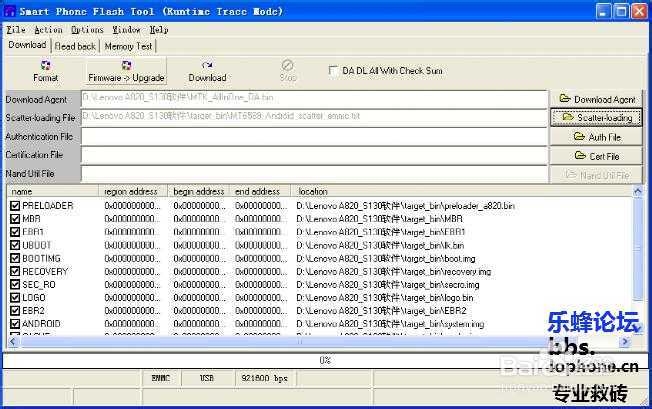Select the lk.bin location entry
Viewport: 652px width, 409px height.
click(380, 245)
